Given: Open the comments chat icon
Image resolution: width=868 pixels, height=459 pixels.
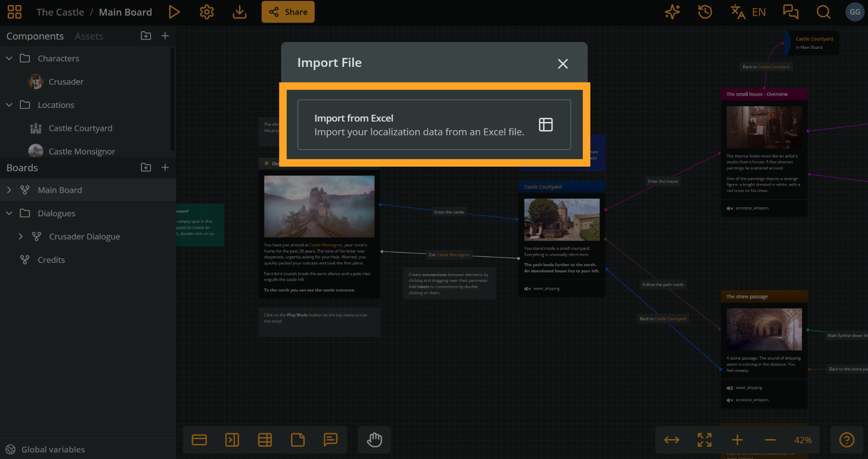Looking at the screenshot, I should [791, 12].
